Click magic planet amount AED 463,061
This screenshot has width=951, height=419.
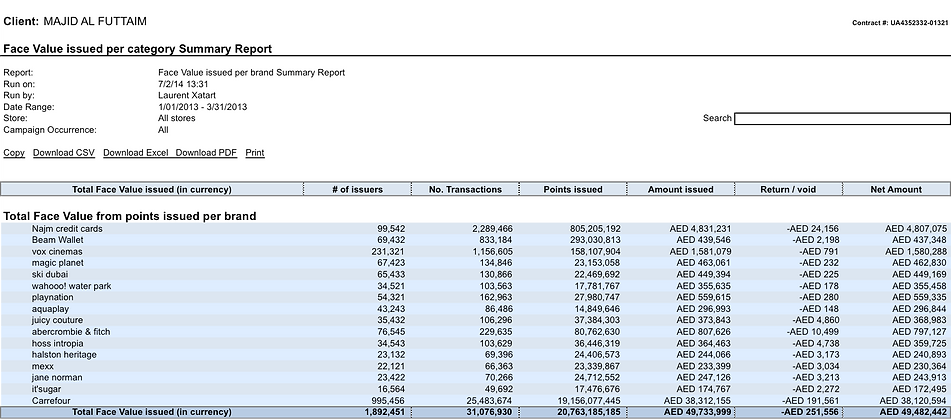point(704,263)
